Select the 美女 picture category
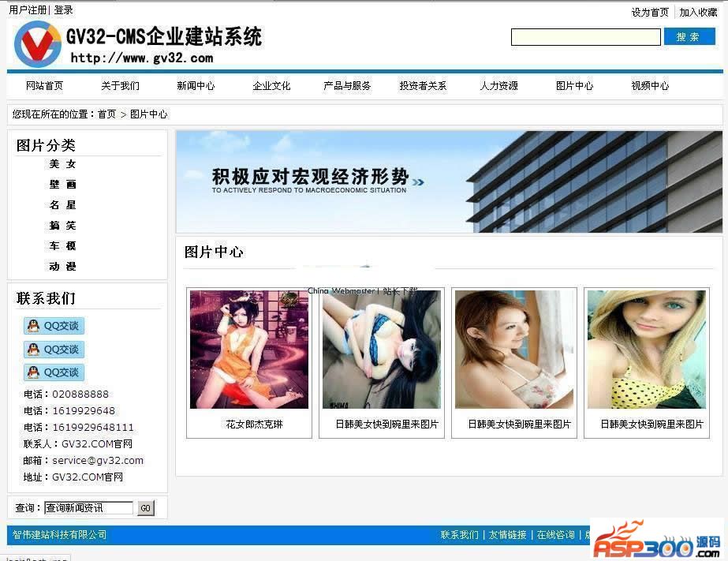 [62, 164]
